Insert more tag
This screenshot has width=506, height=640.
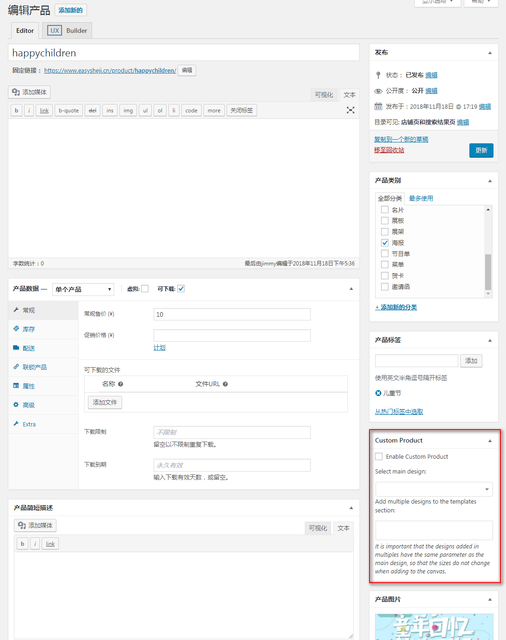(x=214, y=111)
